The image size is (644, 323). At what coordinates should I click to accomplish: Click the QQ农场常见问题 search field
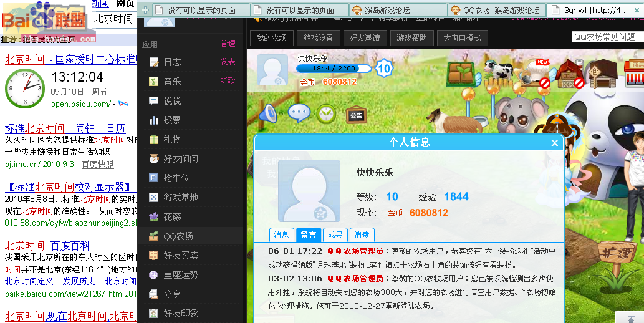[608, 37]
